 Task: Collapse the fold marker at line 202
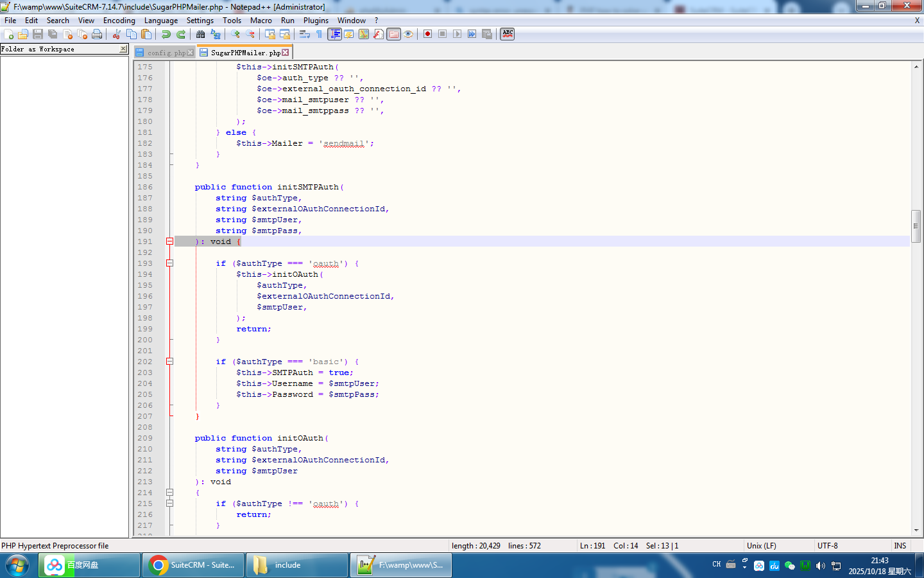click(x=169, y=362)
